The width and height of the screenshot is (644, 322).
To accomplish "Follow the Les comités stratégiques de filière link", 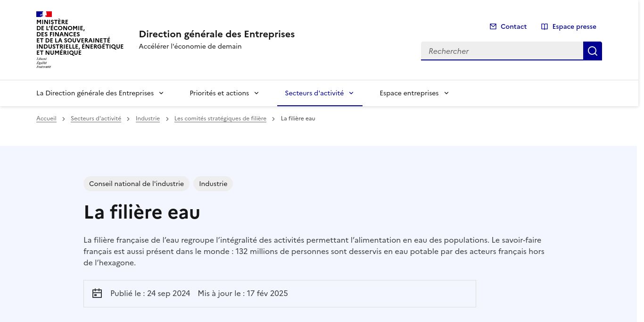I will tap(220, 119).
